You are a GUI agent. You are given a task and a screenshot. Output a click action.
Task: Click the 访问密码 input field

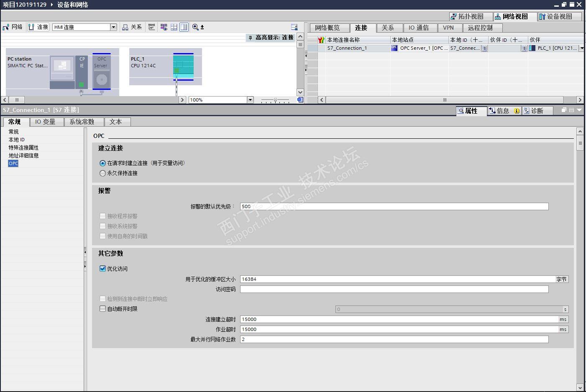(394, 289)
